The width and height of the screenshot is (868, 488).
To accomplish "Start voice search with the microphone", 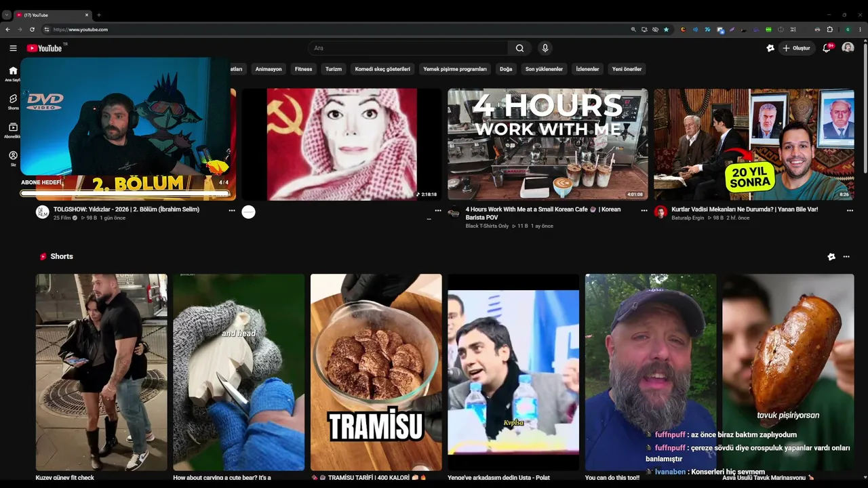I will (x=545, y=48).
